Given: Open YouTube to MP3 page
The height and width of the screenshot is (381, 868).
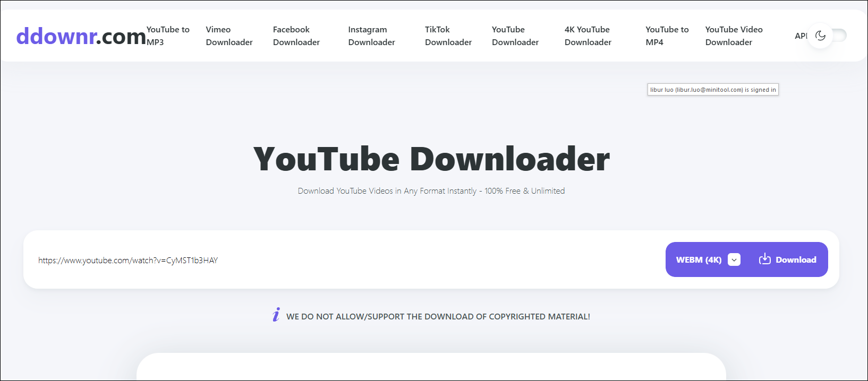Looking at the screenshot, I should pos(168,36).
